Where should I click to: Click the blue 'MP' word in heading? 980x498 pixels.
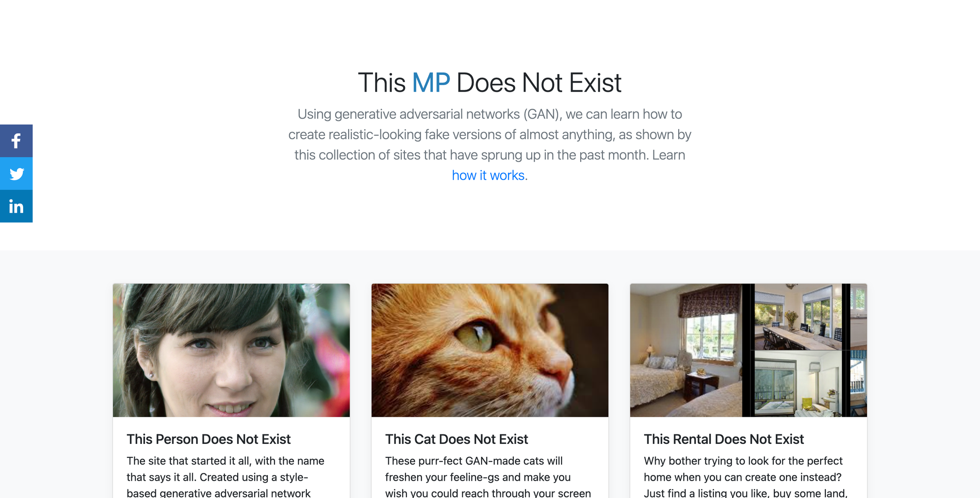coord(431,83)
